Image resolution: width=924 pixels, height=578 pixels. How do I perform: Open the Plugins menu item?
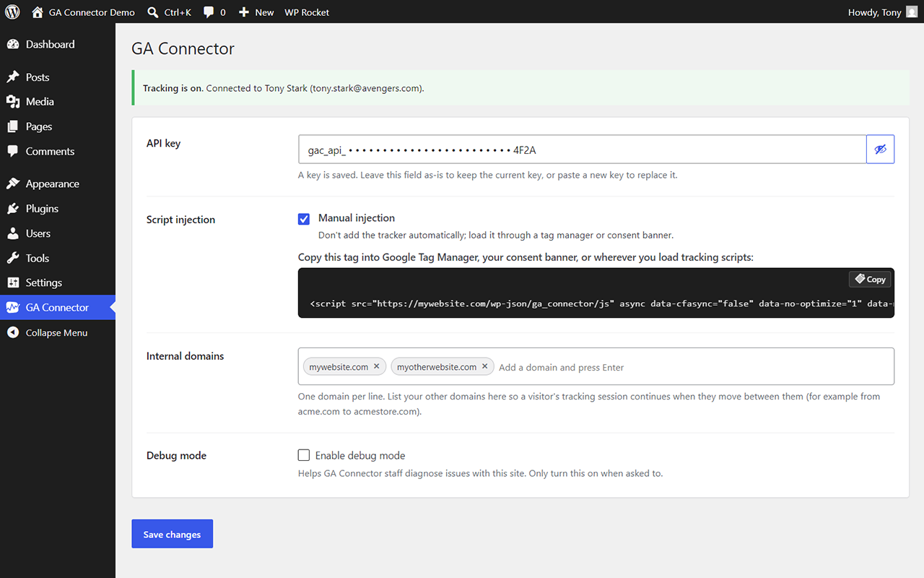coord(58,208)
